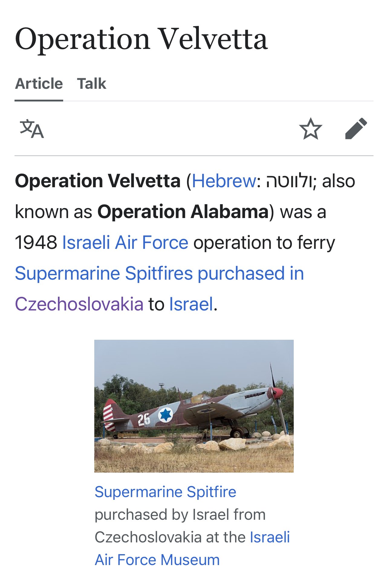The height and width of the screenshot is (588, 388).
Task: Tap the Operation Velvetta page title
Action: 141,39
